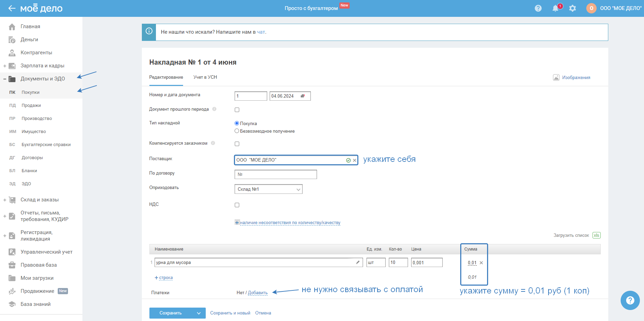Open the Сохранить button dropdown arrow
The image size is (644, 321).
coord(199,313)
